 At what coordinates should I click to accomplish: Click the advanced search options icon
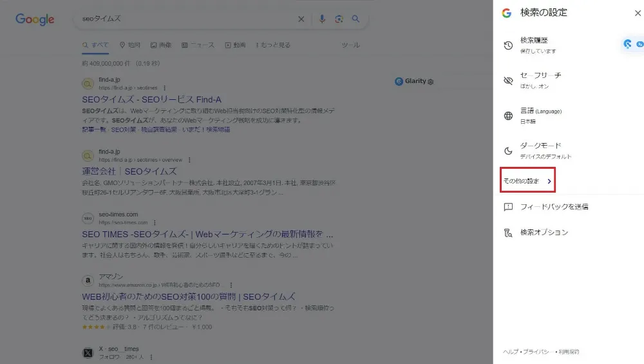[508, 233]
